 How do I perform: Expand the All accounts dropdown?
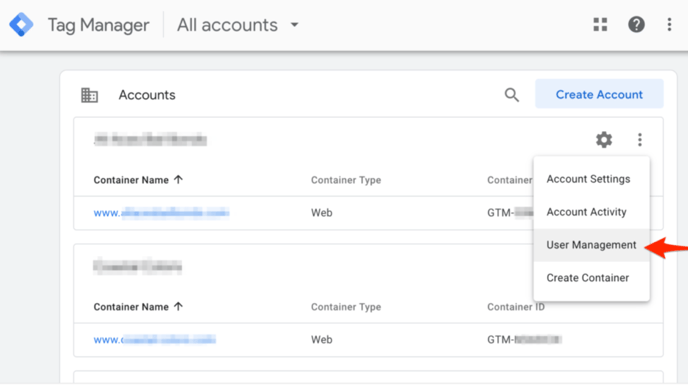click(x=238, y=25)
